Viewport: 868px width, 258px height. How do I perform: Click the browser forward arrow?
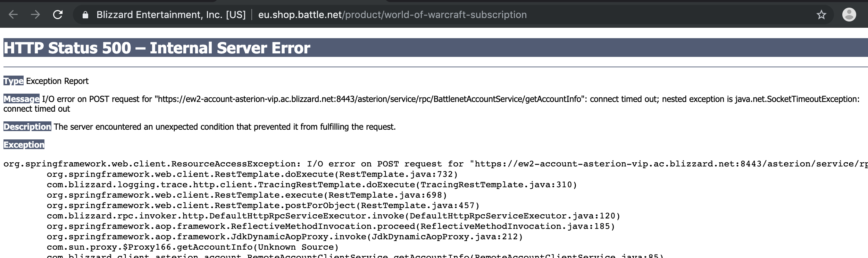(35, 15)
